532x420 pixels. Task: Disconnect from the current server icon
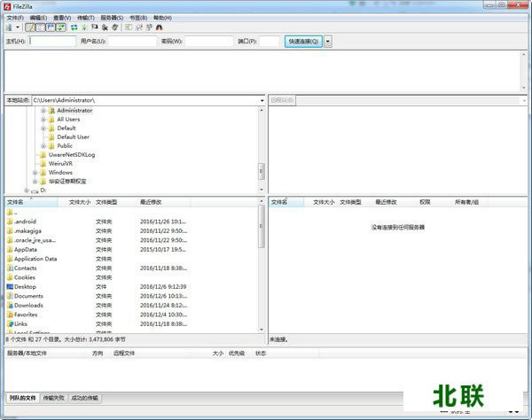[x=105, y=27]
